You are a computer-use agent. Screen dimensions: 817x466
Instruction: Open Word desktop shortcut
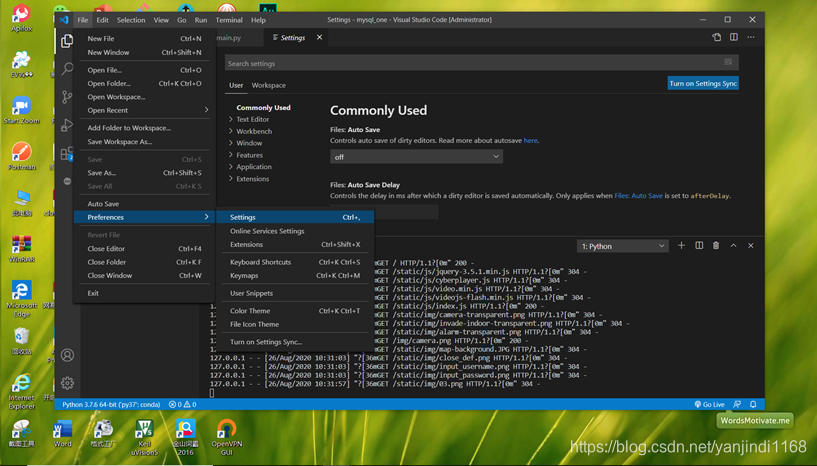(x=62, y=433)
